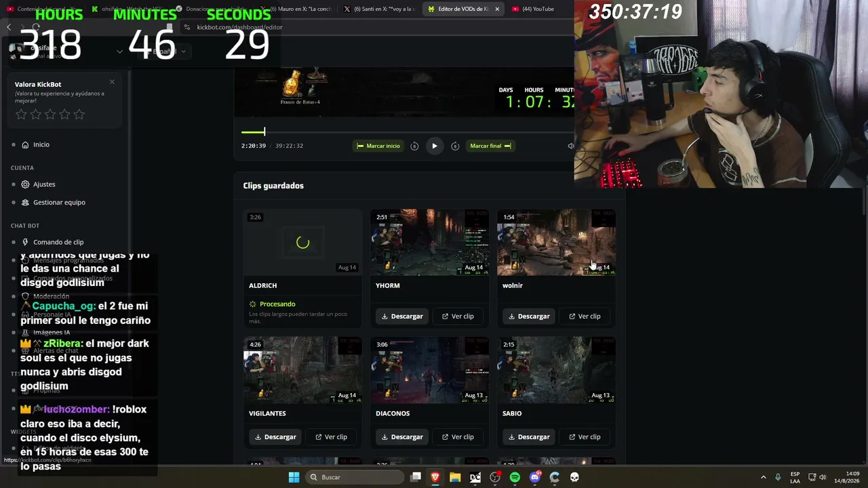The height and width of the screenshot is (488, 868).
Task: Open Brave browser from the taskbar
Action: pos(435,477)
